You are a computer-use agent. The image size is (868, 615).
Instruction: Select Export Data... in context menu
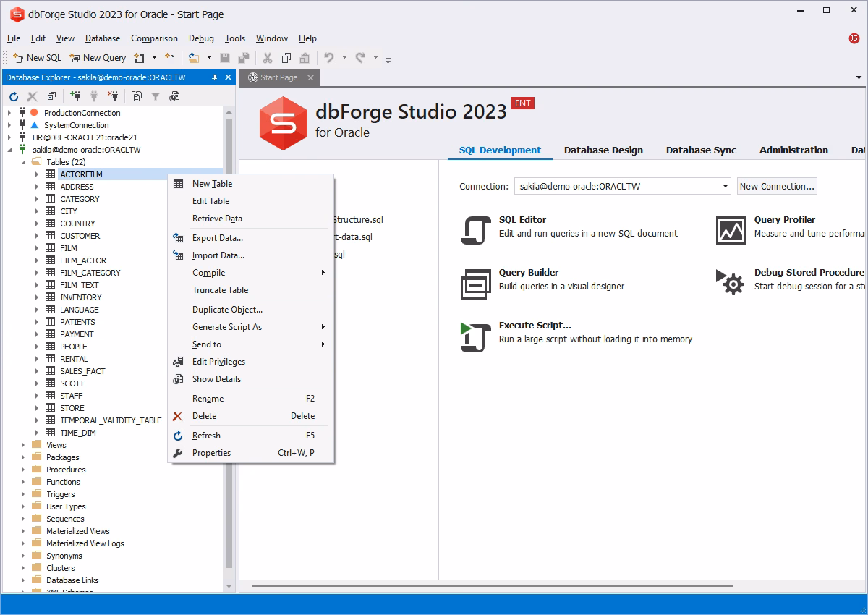pos(251,238)
